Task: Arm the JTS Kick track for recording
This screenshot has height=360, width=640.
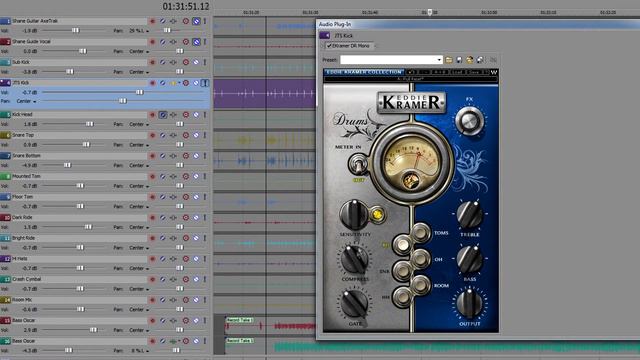Action: pos(153,83)
